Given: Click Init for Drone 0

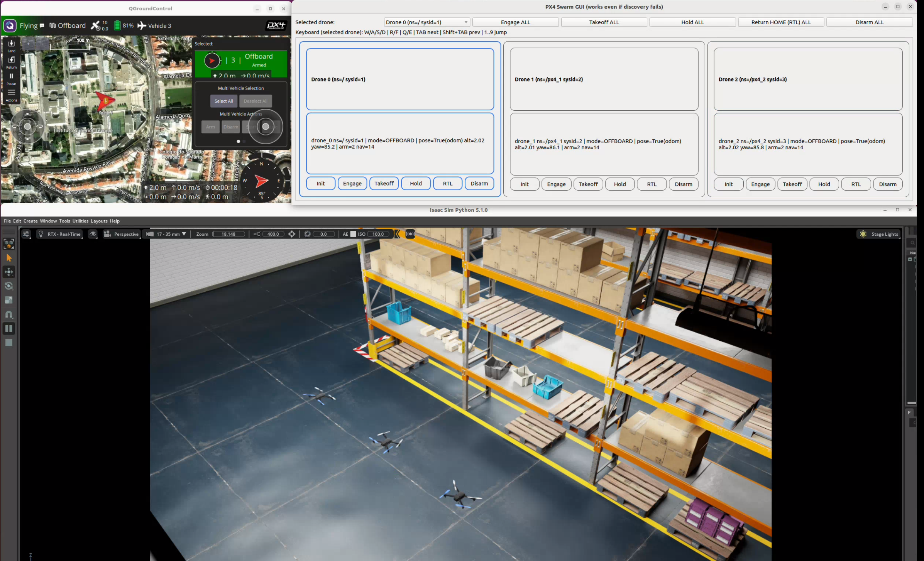Looking at the screenshot, I should tap(321, 184).
